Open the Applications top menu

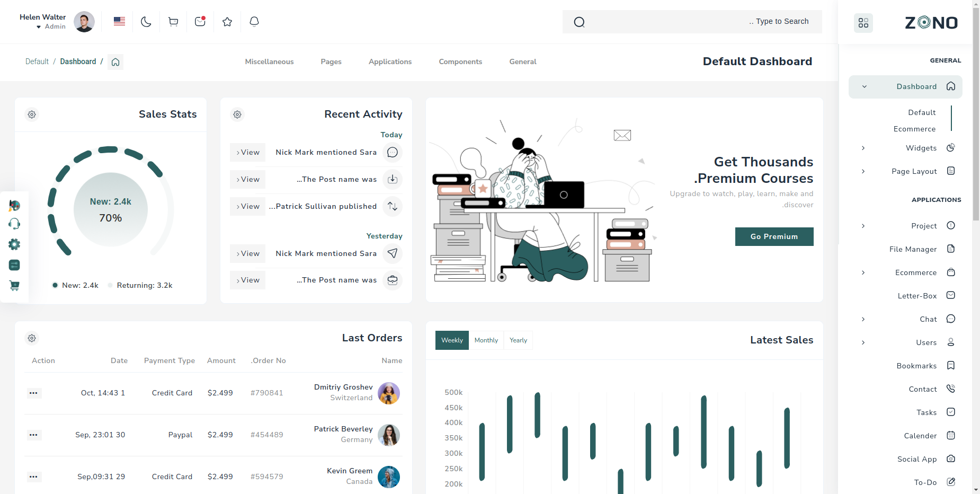(x=390, y=62)
